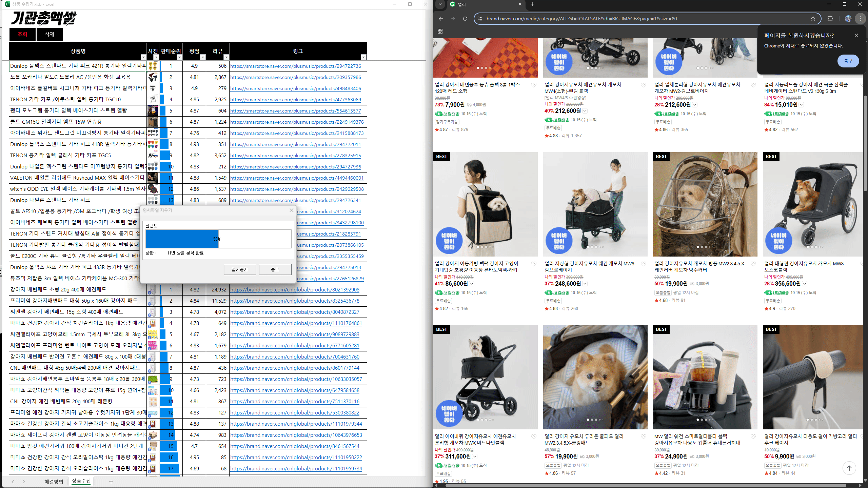Viewport: 868px width, 488px height.
Task: Bookmark this page with star icon
Action: [813, 19]
